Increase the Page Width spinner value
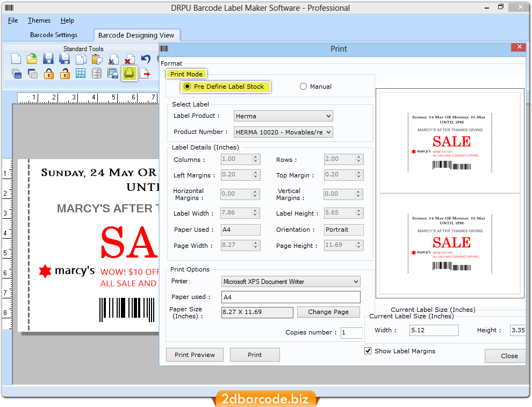Image resolution: width=532 pixels, height=407 pixels. point(256,243)
